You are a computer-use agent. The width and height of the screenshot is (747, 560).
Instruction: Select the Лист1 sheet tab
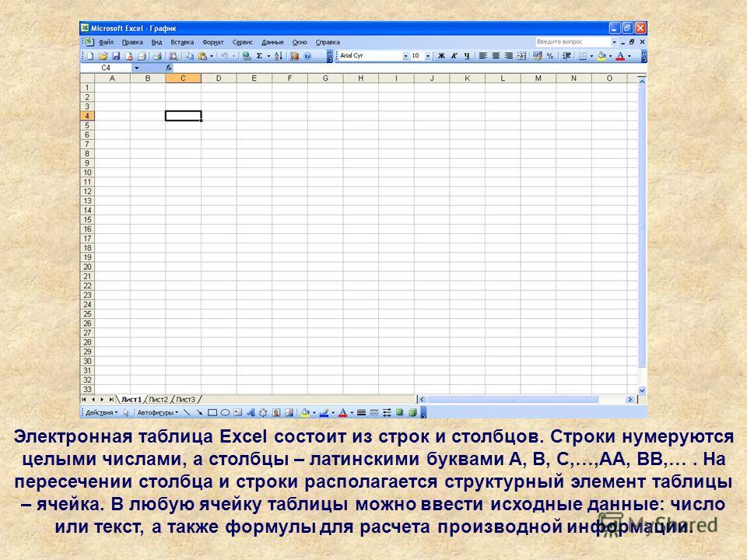(x=131, y=400)
